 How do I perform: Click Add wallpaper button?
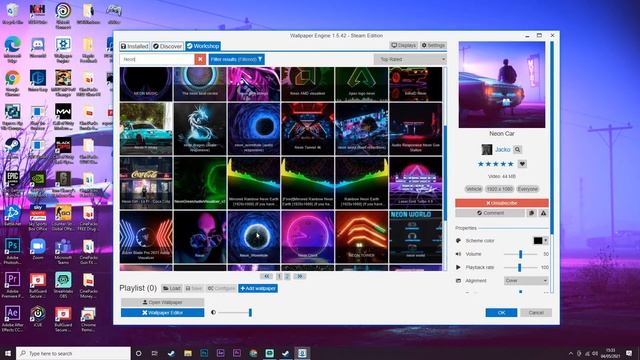pos(258,289)
